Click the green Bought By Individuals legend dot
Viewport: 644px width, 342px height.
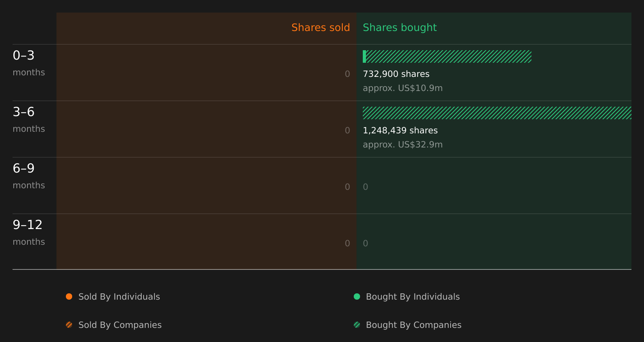[357, 297]
